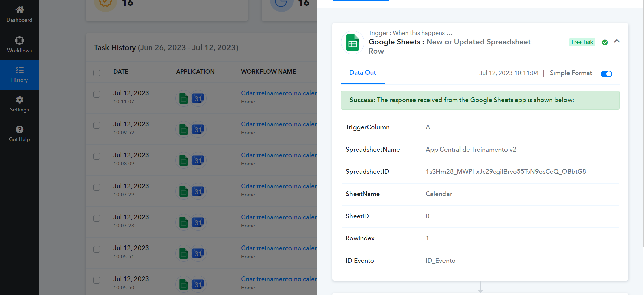
Task: Click Google Sheets icon in 10:07:29 row
Action: coord(184,191)
